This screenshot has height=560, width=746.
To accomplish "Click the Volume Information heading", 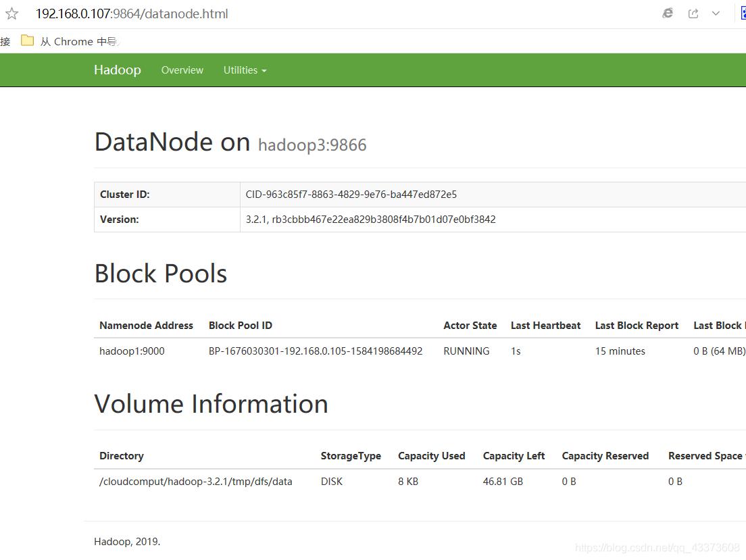I will pyautogui.click(x=212, y=404).
